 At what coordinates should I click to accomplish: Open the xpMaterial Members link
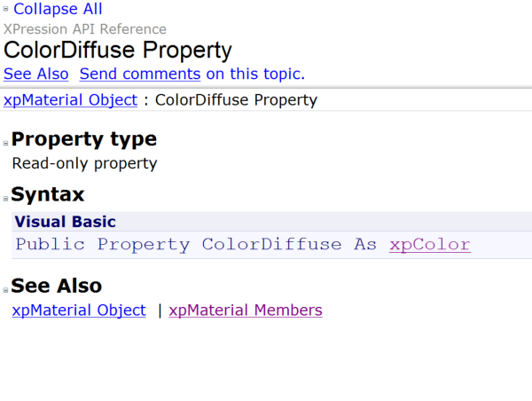tap(246, 311)
